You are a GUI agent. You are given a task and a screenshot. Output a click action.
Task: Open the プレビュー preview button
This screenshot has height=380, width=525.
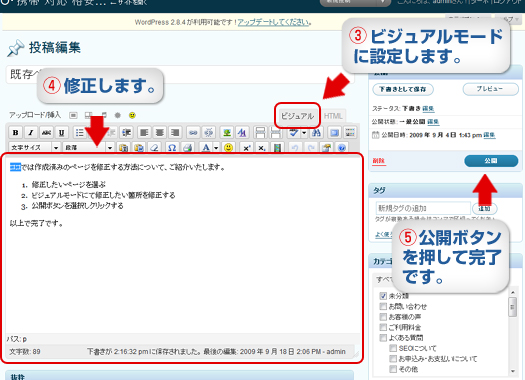coord(490,89)
